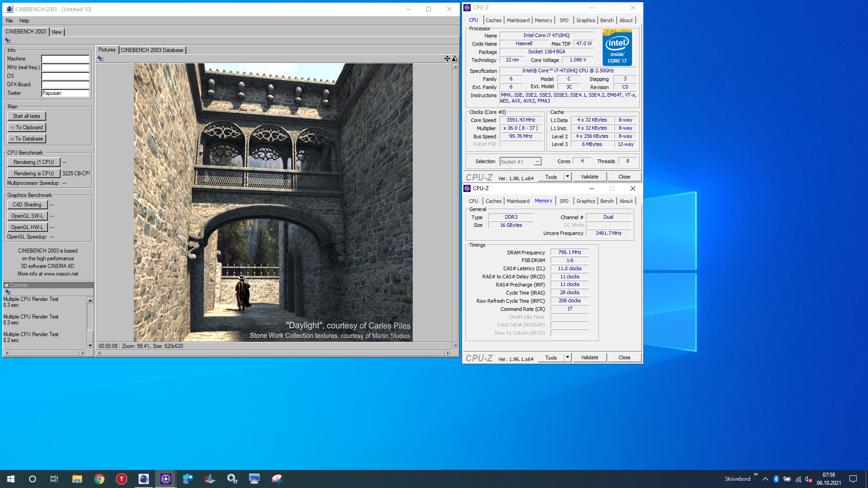Screen dimensions: 868x488
Task: Expand the Skrivebord toolbar chevron
Action: tap(756, 474)
